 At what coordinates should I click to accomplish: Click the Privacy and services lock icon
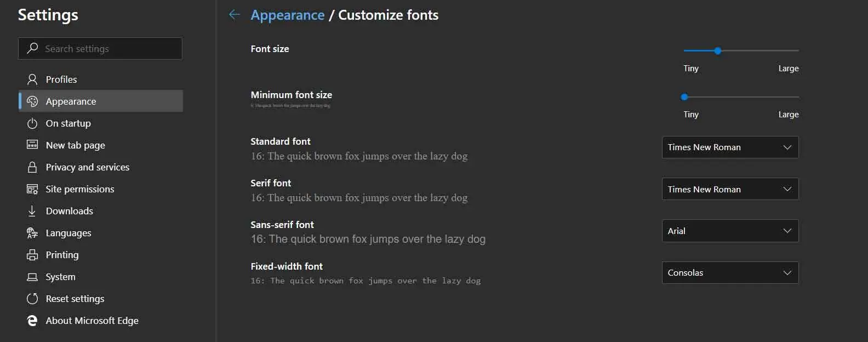click(32, 167)
